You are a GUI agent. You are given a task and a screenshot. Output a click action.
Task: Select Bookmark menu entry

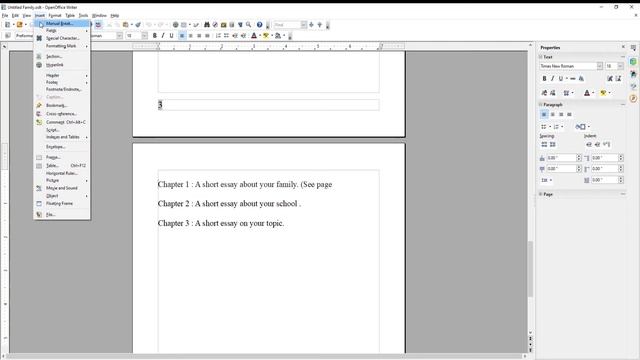(x=62, y=105)
